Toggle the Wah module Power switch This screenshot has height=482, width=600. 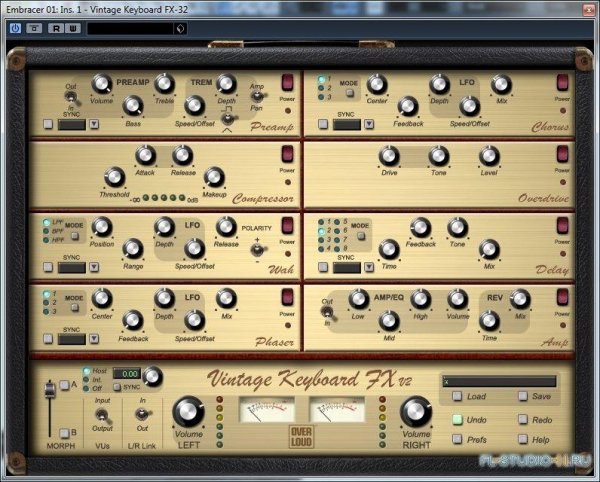pyautogui.click(x=287, y=225)
